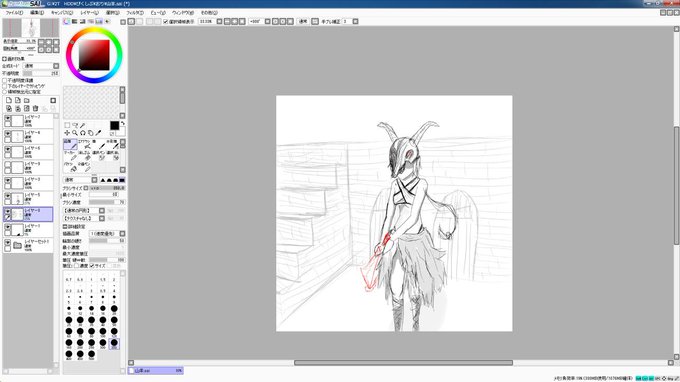Enable the selection-source checkbox (領域検出元に指定)
The height and width of the screenshot is (382, 680).
[5, 92]
